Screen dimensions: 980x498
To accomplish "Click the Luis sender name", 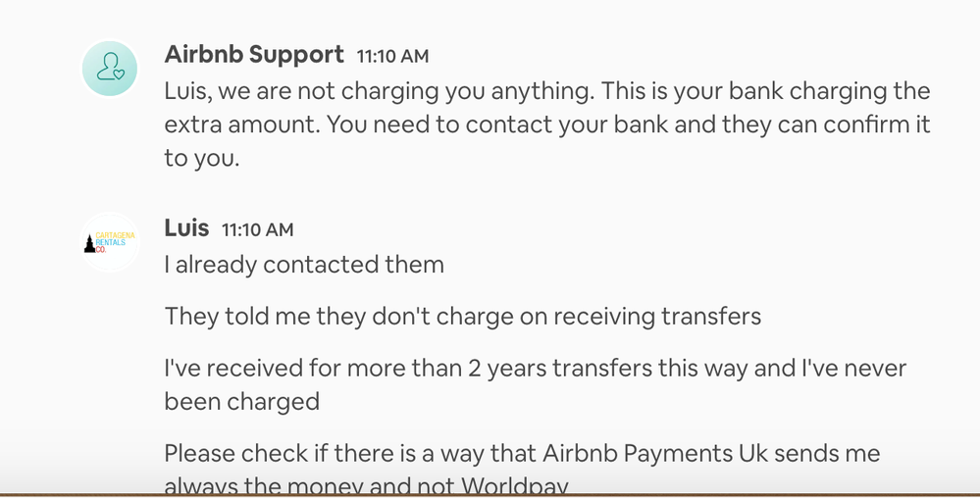I will (186, 228).
